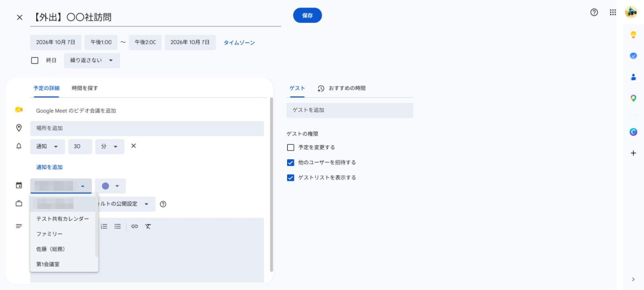Insert a link in the description

click(x=135, y=226)
